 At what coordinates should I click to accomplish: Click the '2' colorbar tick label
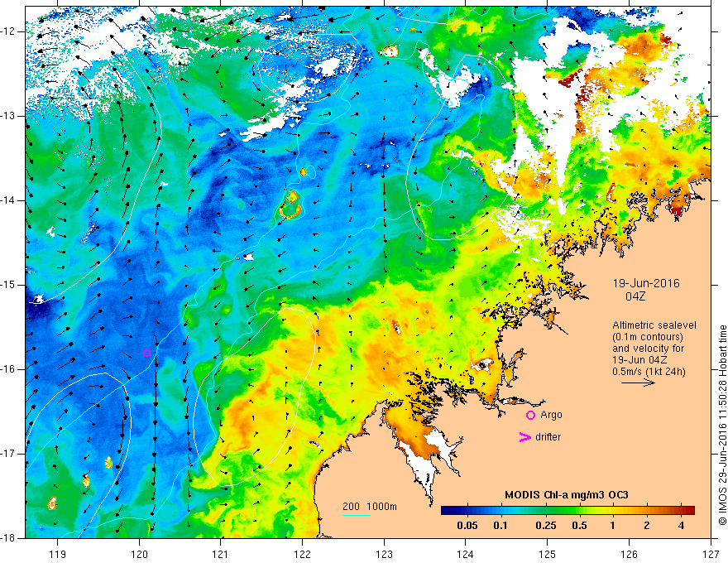647,526
